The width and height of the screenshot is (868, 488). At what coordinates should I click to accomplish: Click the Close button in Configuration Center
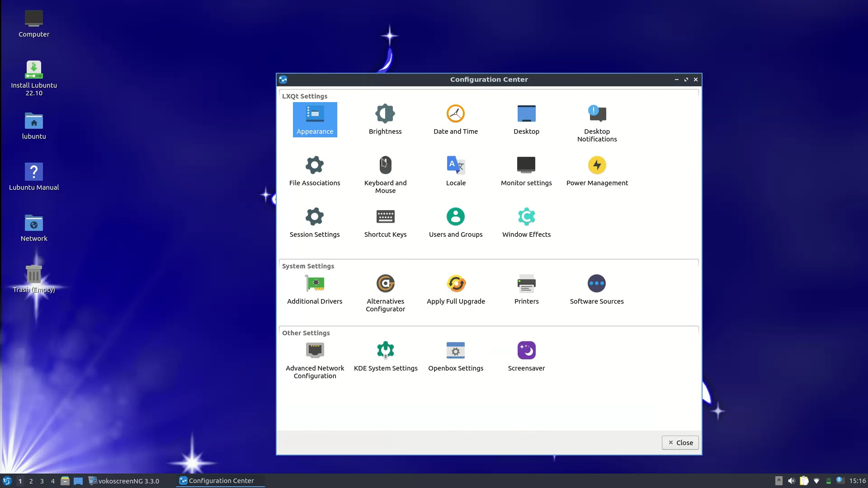point(680,442)
